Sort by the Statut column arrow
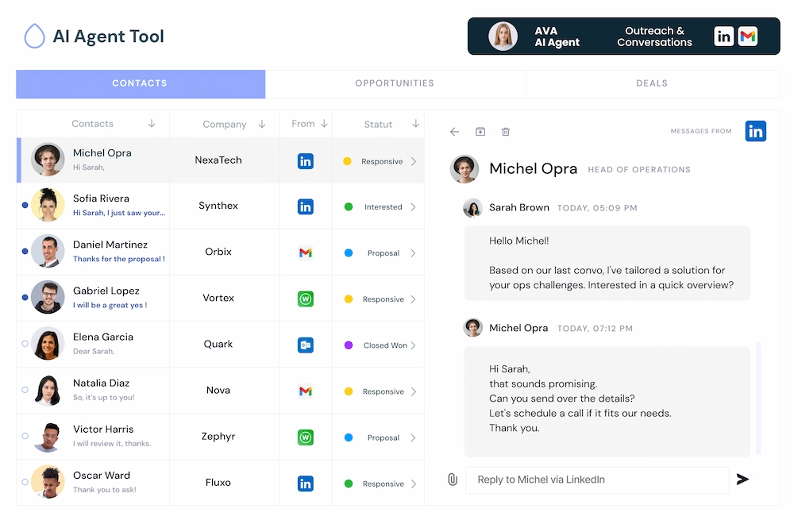 coord(415,124)
